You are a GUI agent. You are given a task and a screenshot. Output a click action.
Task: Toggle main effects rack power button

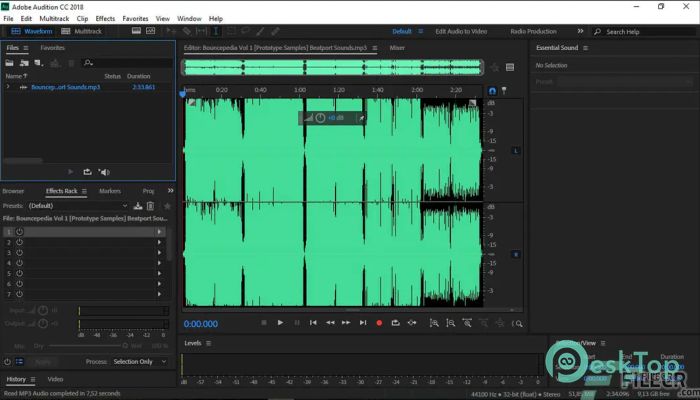coord(7,362)
